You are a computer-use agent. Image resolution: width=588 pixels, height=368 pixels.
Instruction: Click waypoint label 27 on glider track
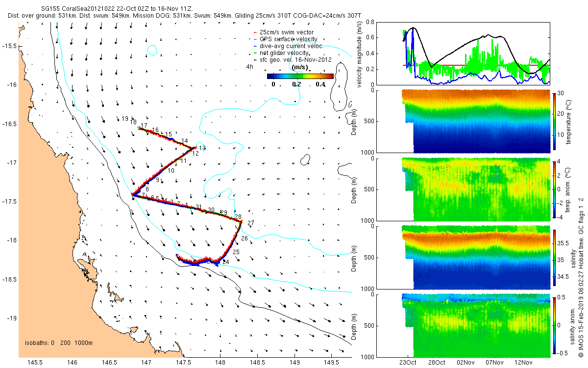click(x=251, y=223)
